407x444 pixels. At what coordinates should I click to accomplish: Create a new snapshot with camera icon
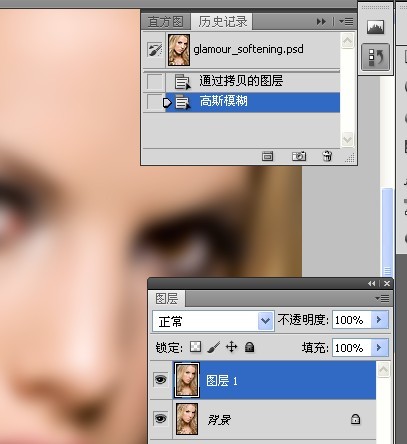tap(299, 156)
